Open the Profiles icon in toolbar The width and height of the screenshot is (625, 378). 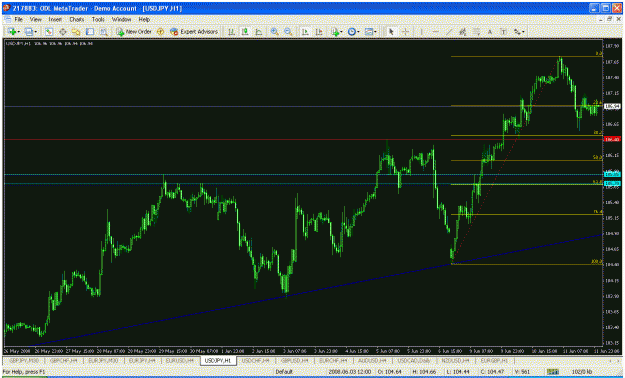[29, 32]
